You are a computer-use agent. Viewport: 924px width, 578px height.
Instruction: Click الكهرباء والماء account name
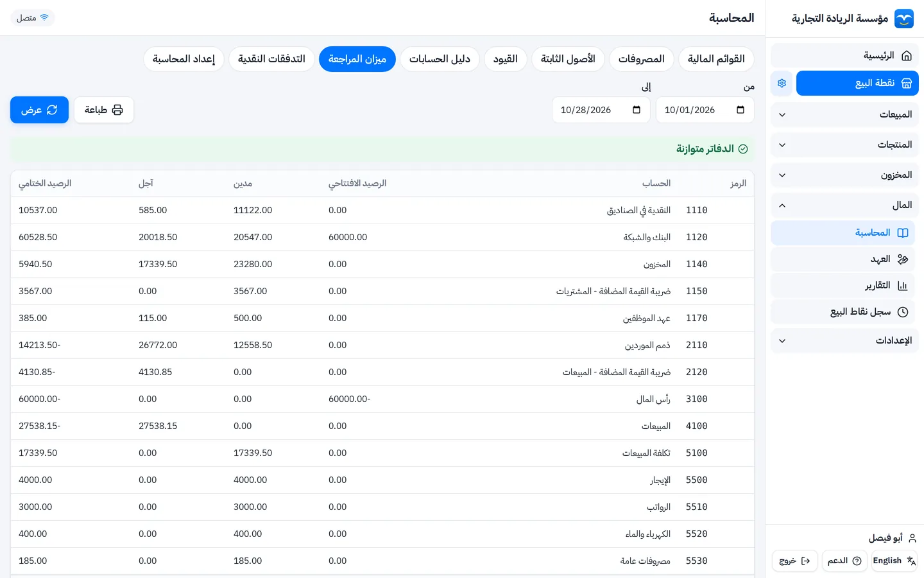[648, 534]
